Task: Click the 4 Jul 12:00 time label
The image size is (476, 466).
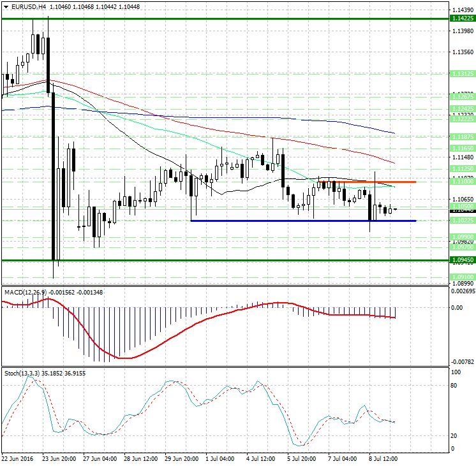Action: 260,458
